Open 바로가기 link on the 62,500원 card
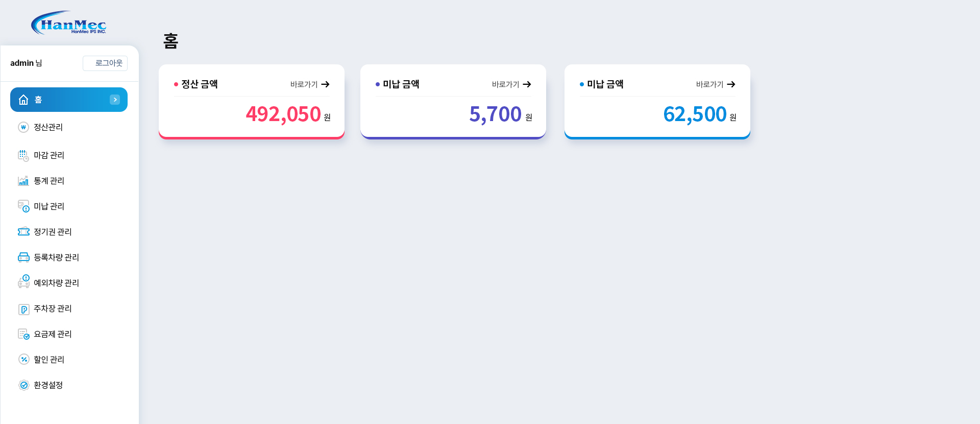Image resolution: width=980 pixels, height=424 pixels. 715,84
